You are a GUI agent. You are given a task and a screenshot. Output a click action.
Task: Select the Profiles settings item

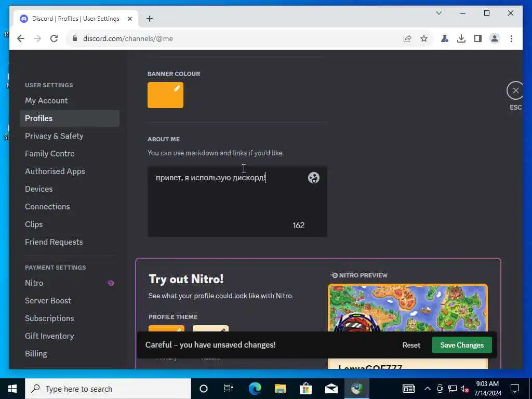[70, 118]
